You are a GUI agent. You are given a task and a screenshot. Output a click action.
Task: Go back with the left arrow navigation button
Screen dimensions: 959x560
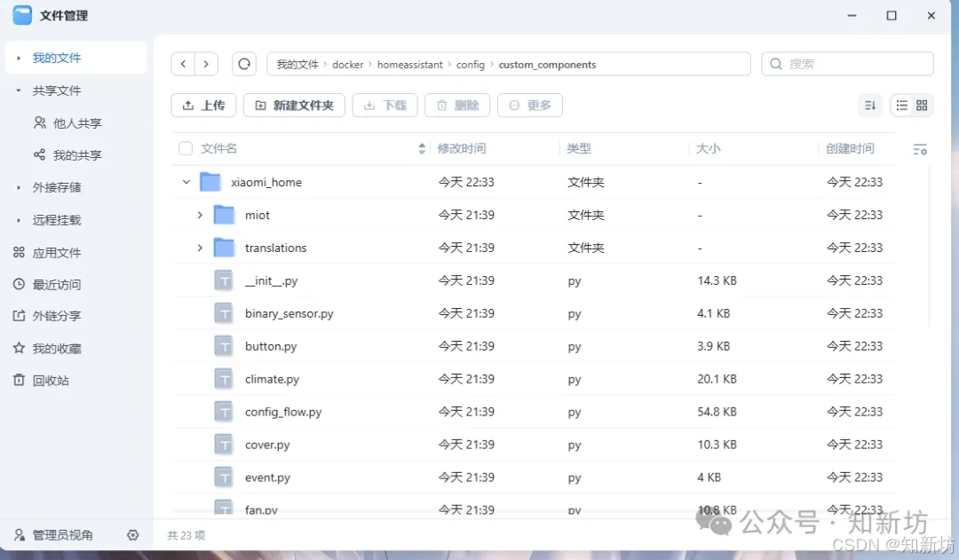(183, 64)
